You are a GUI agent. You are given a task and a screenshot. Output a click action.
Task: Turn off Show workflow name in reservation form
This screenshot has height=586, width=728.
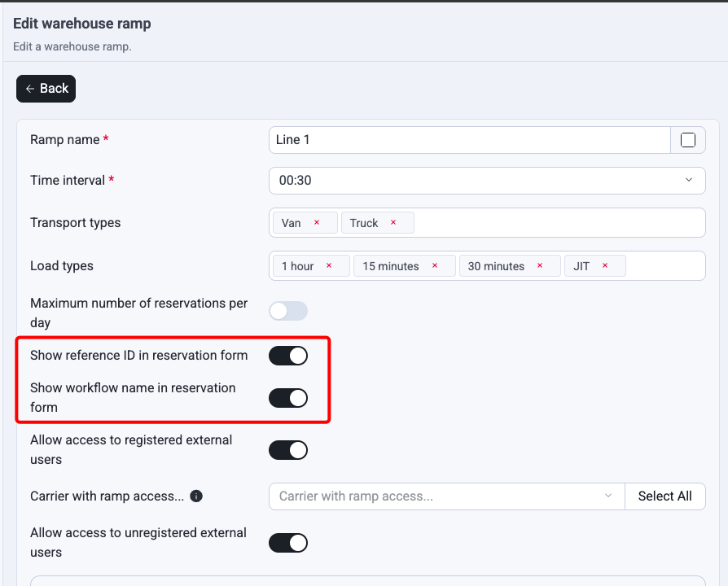click(x=288, y=398)
